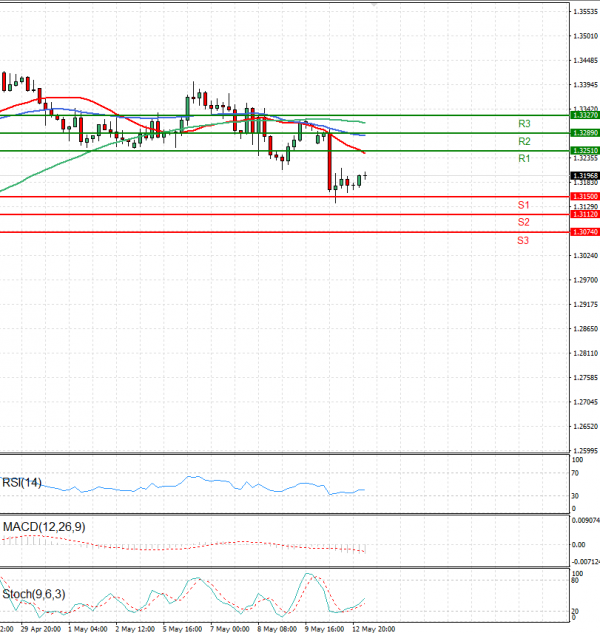
Task: Click the R2 resistance label
Action: click(524, 141)
